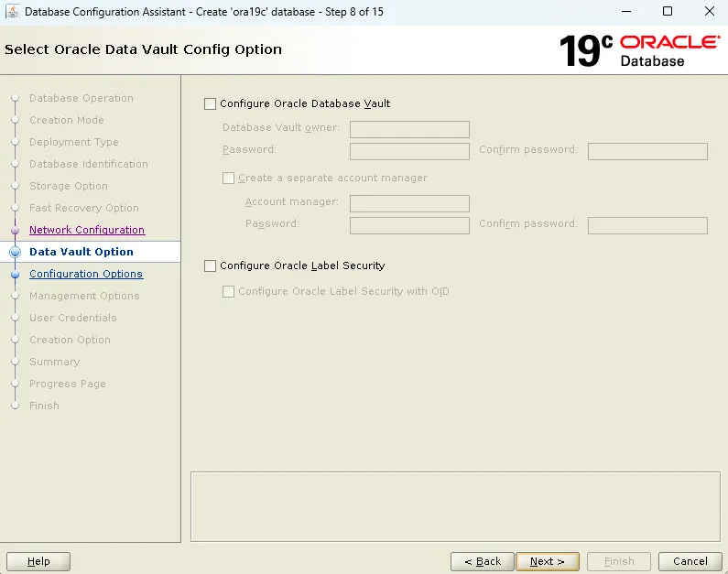The image size is (728, 574).
Task: Minimize the Database Configuration Assistant window
Action: [x=626, y=12]
